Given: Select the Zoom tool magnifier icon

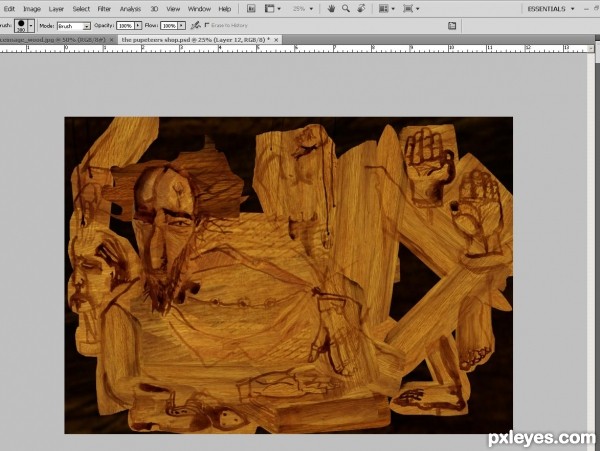Looking at the screenshot, I should [x=346, y=8].
